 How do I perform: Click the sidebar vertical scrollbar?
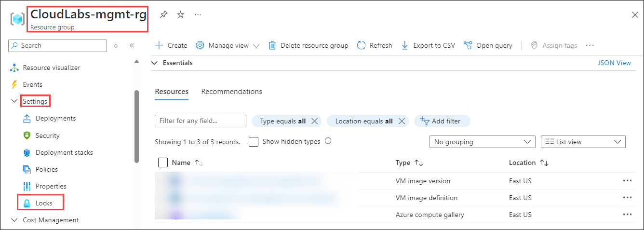tap(136, 126)
